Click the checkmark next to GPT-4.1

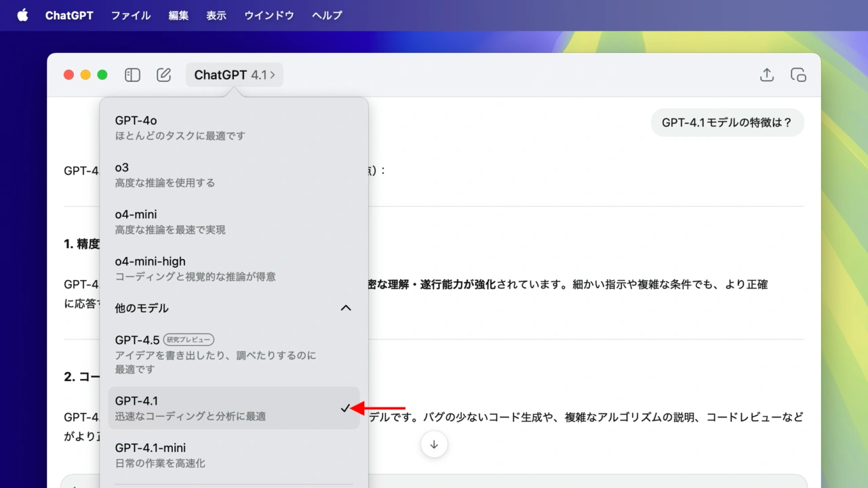[x=345, y=408]
